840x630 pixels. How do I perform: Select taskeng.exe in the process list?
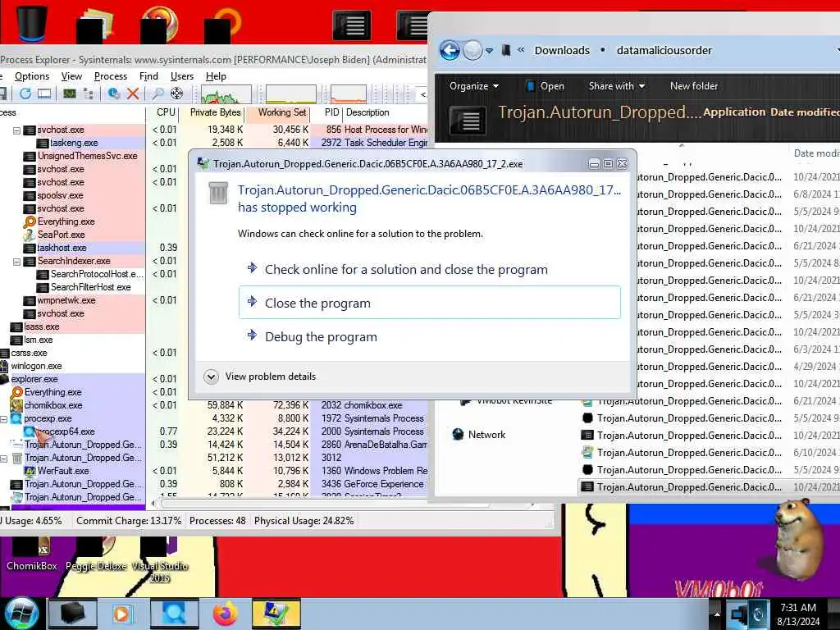(73, 143)
